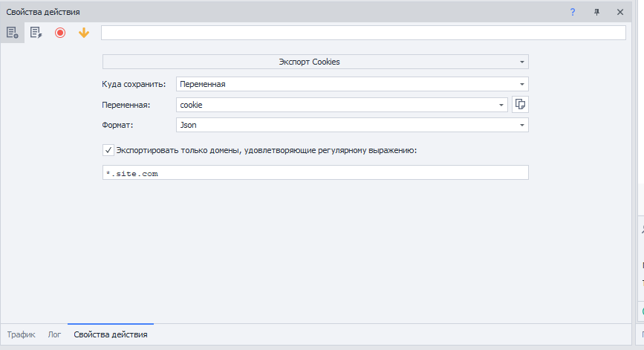Image resolution: width=644 pixels, height=350 pixels.
Task: Switch to the Трафик tab
Action: 22,335
